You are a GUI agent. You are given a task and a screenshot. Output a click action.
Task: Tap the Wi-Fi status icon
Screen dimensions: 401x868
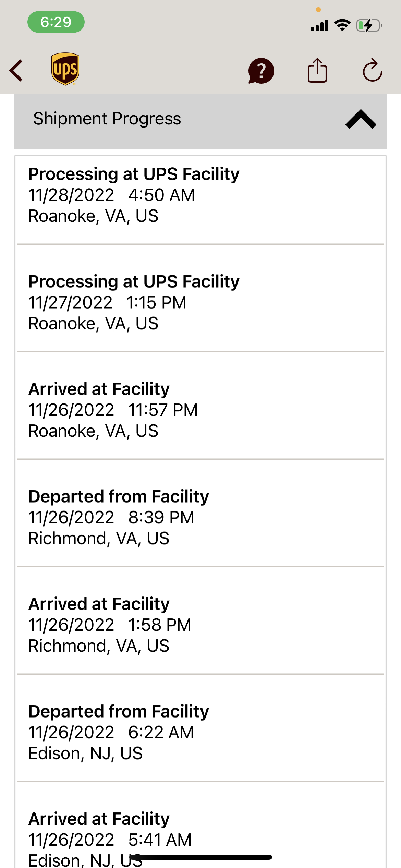[342, 25]
